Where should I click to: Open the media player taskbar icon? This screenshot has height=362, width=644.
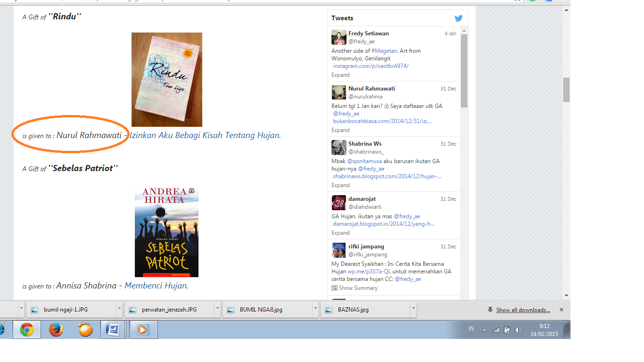click(x=142, y=329)
